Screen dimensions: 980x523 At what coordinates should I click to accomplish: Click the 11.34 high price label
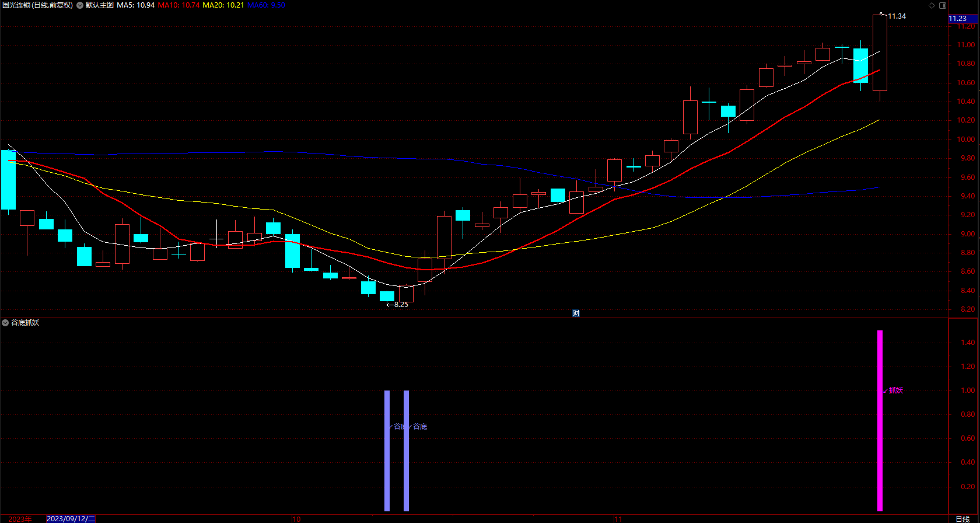[897, 16]
